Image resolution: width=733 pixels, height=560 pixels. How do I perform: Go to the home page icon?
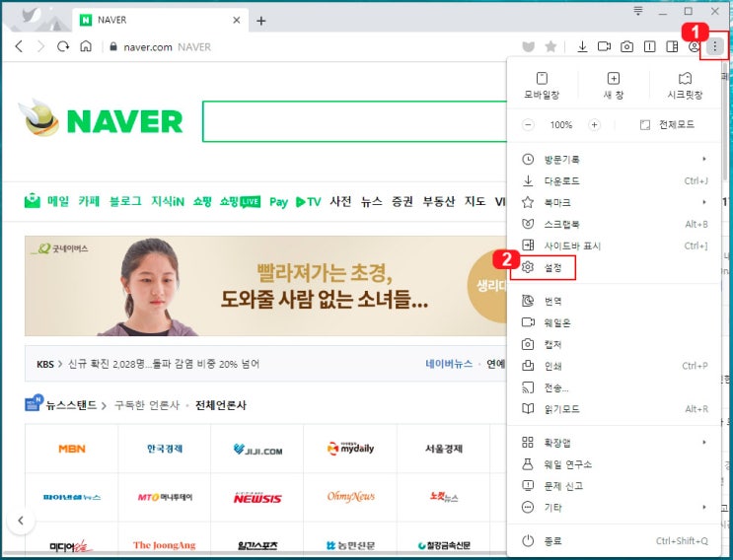[x=86, y=46]
